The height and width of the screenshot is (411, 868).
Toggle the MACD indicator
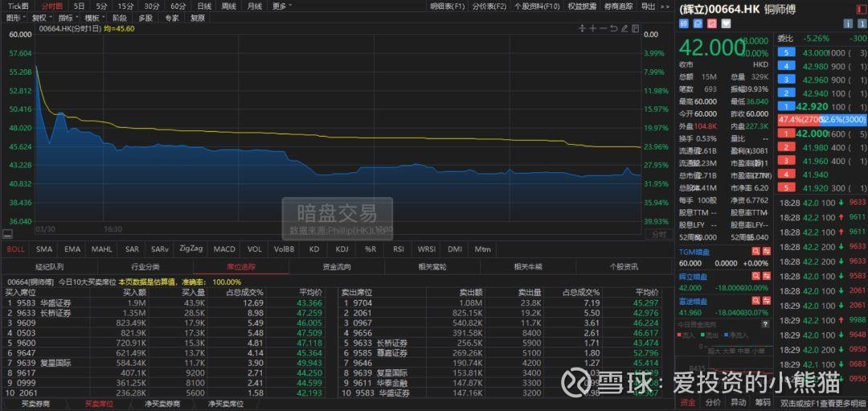click(x=224, y=249)
